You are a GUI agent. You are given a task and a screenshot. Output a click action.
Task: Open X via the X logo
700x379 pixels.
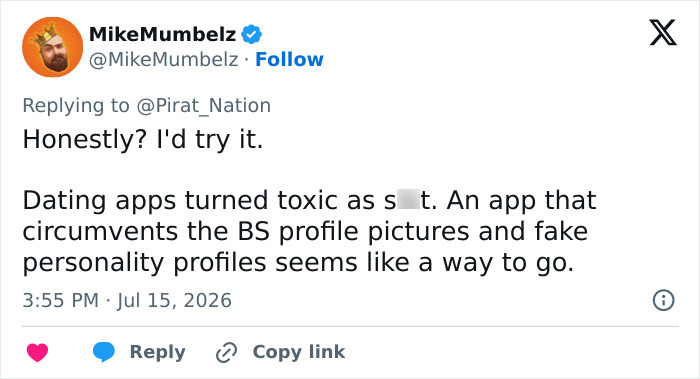[x=663, y=33]
